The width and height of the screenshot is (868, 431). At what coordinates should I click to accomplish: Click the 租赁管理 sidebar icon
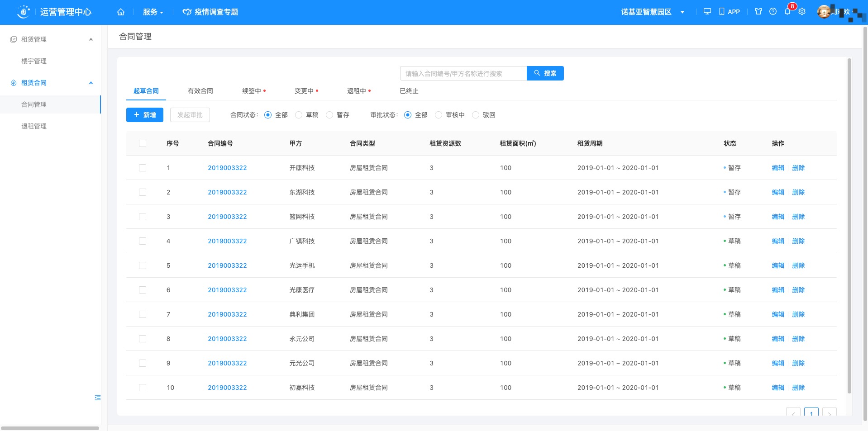tap(14, 39)
